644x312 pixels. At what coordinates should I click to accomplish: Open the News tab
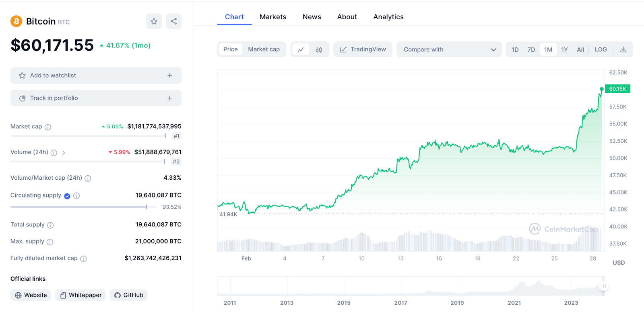tap(312, 17)
